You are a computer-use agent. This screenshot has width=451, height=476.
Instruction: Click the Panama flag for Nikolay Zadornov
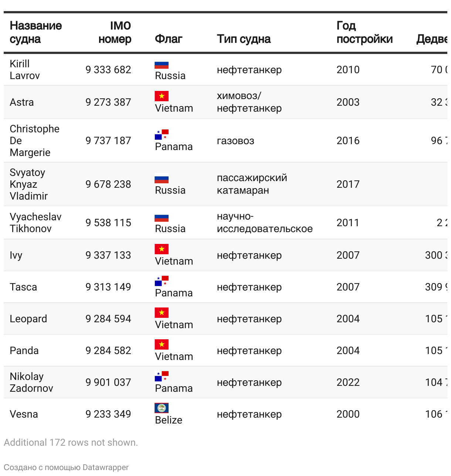[162, 376]
